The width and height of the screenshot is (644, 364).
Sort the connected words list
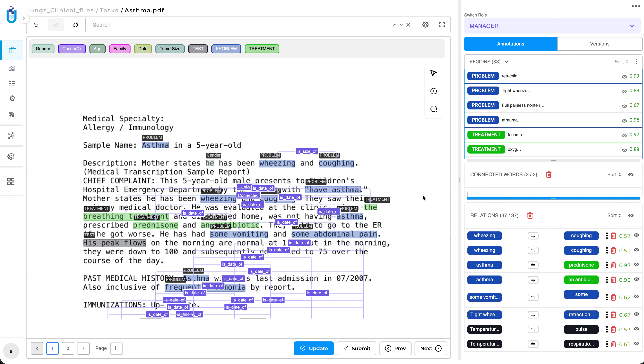point(614,174)
